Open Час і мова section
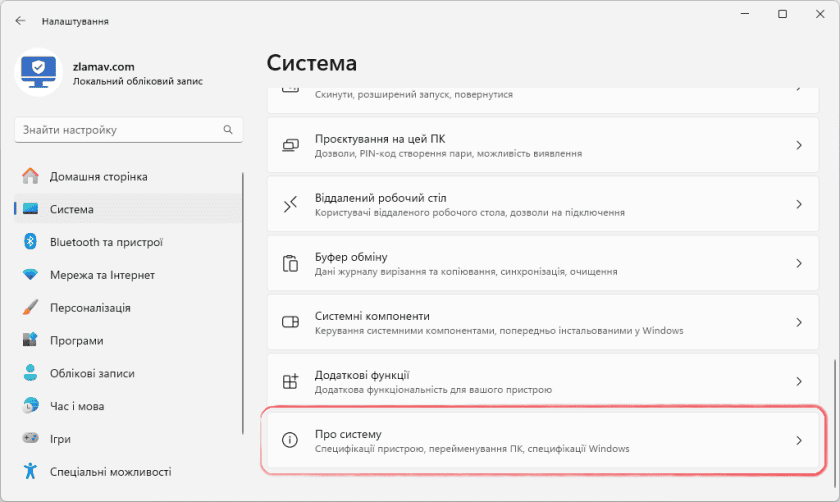This screenshot has height=502, width=840. point(128,406)
